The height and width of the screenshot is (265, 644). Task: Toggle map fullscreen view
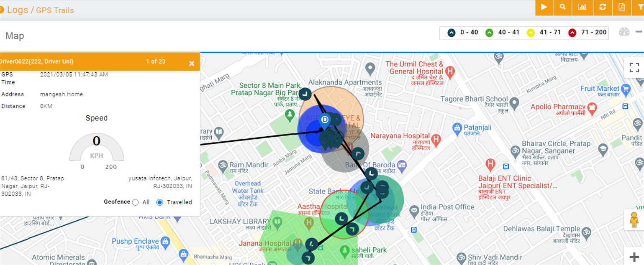pos(634,68)
